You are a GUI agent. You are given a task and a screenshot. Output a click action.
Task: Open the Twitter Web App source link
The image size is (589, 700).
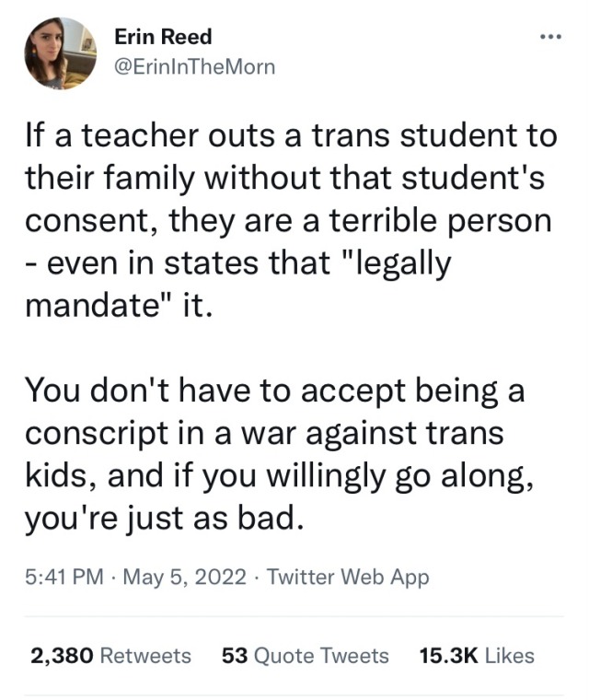[x=349, y=577]
